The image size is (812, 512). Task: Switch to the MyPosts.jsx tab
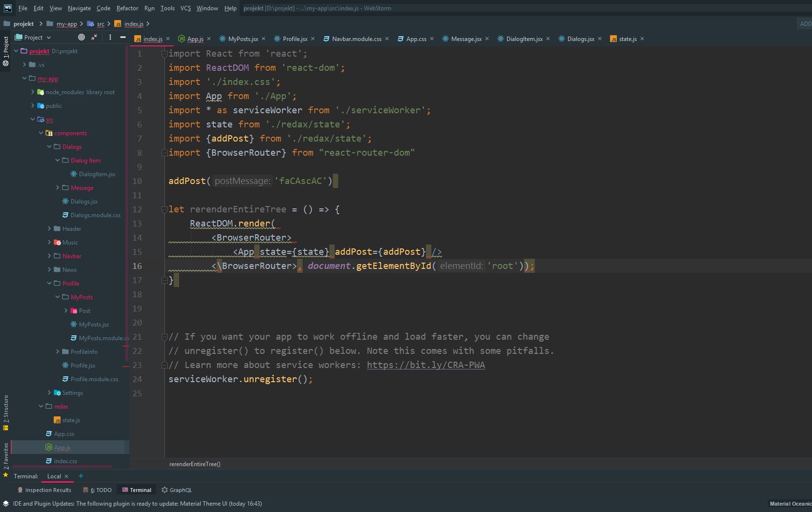coord(243,39)
